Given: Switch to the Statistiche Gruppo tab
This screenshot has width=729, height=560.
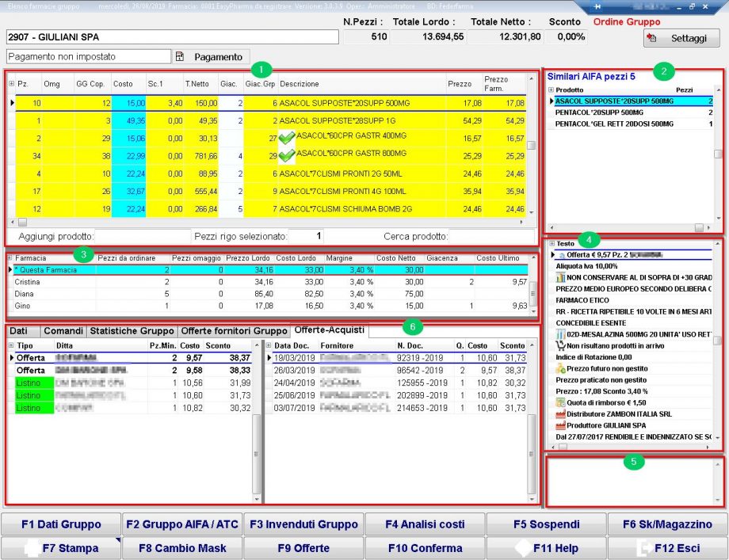Looking at the screenshot, I should pyautogui.click(x=131, y=331).
